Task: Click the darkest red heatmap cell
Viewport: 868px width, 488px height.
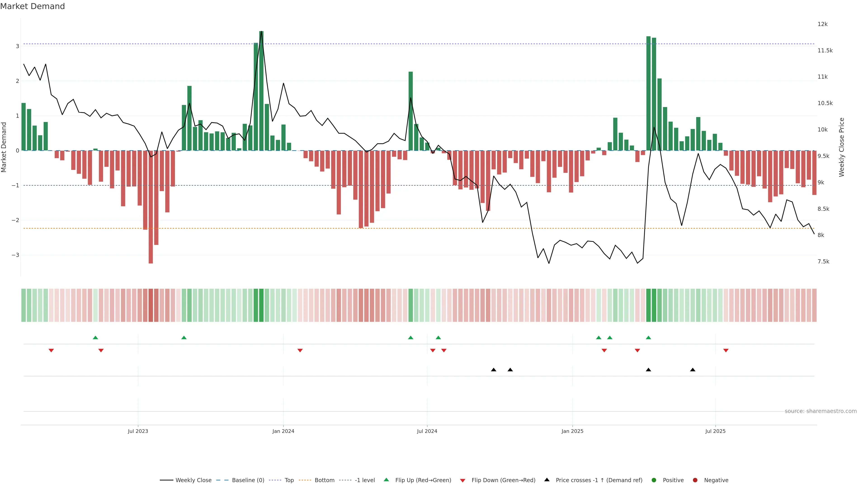Action: (x=151, y=305)
